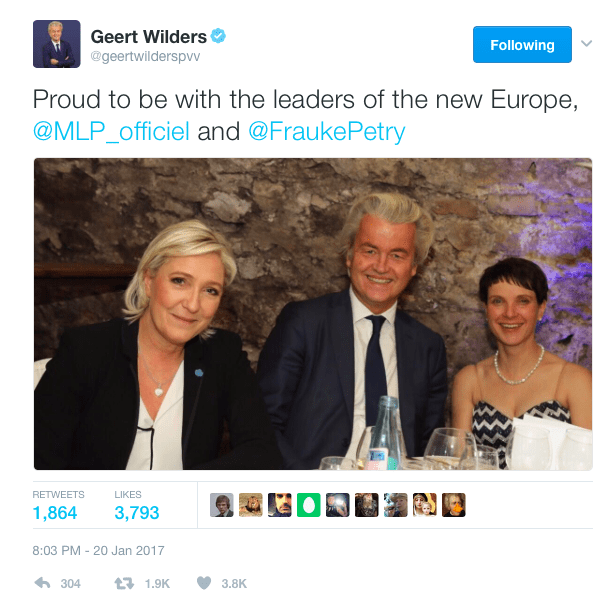The width and height of the screenshot is (612, 607).
Task: Click the third liker avatar with mustache
Action: click(279, 505)
